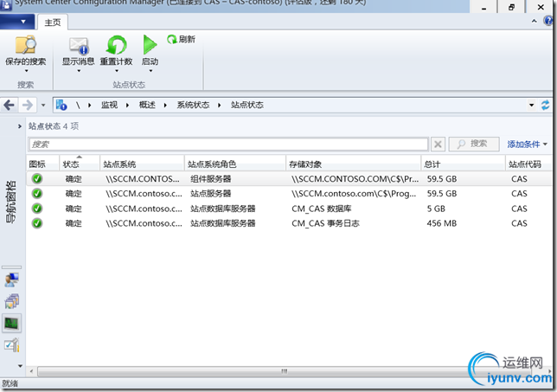Open Monitoring workspace icon in sidebar
The height and width of the screenshot is (392, 557).
click(x=12, y=323)
